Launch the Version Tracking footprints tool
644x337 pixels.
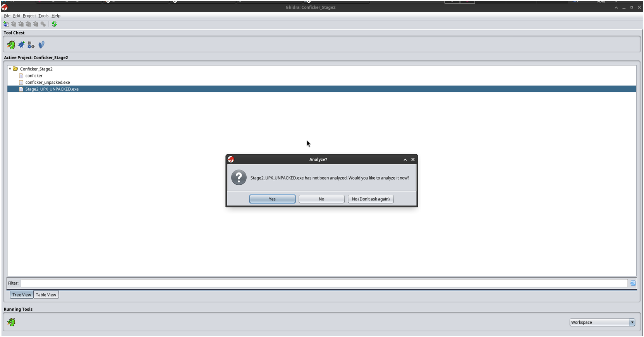pos(41,45)
